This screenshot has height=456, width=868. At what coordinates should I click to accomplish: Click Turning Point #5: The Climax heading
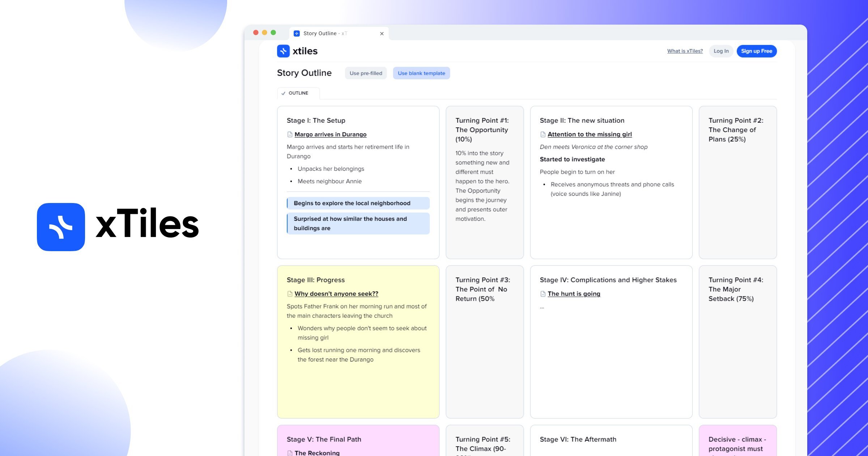tap(483, 446)
